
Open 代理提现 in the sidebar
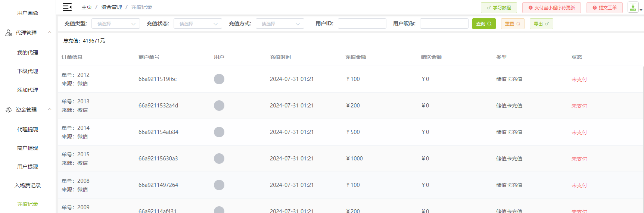(x=28, y=129)
